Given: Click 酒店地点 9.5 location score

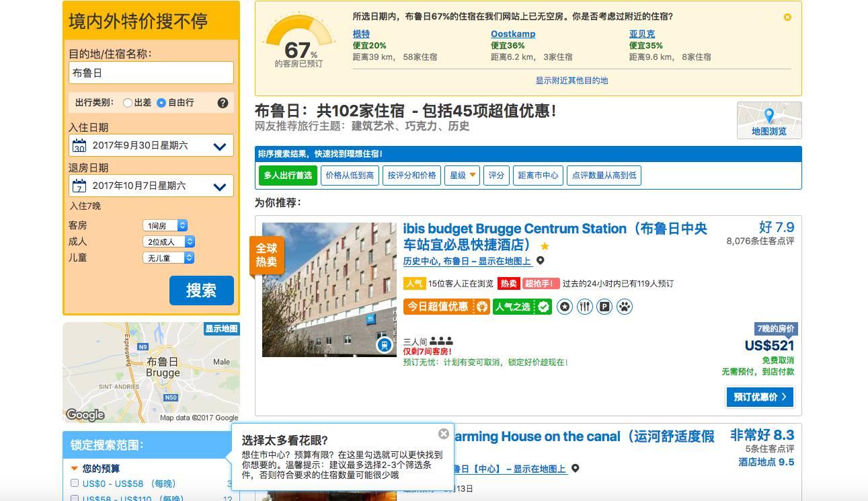Looking at the screenshot, I should [766, 462].
